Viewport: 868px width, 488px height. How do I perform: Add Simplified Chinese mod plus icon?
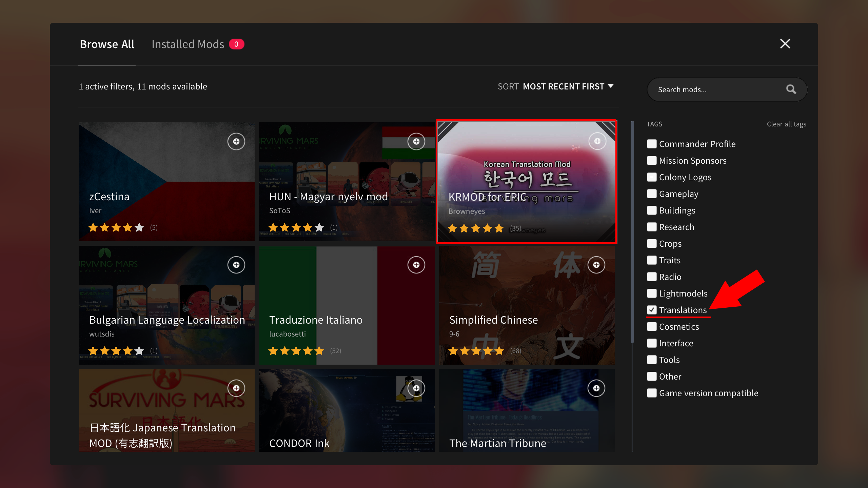596,265
